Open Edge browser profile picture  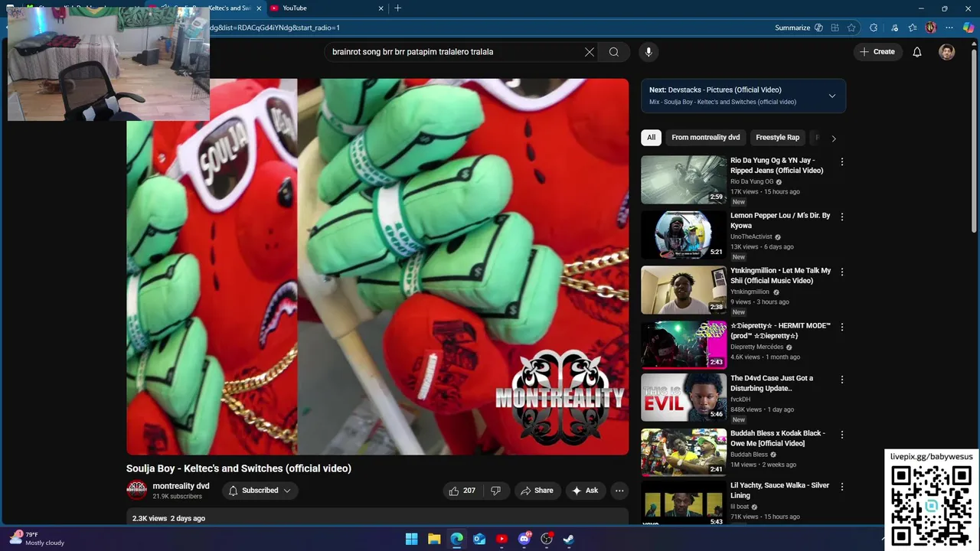pos(931,28)
